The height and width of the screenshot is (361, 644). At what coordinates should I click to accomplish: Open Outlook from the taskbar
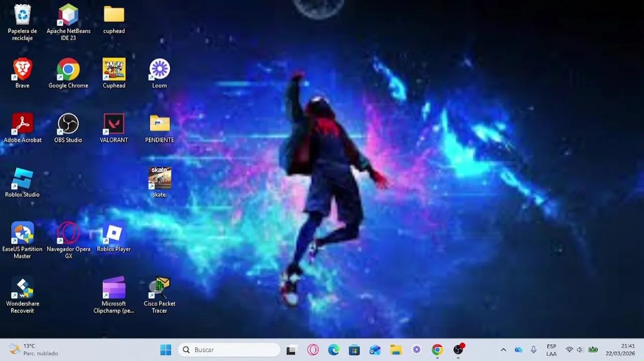(375, 350)
